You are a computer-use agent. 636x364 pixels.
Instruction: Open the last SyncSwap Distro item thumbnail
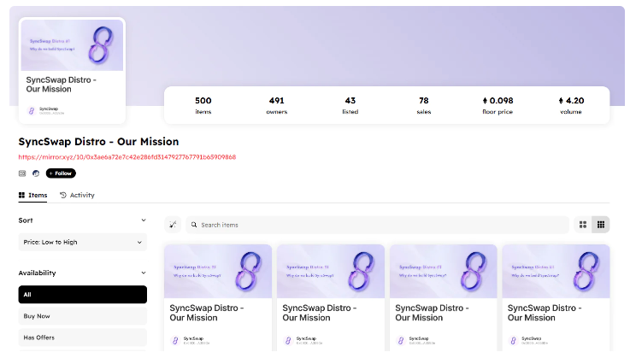[x=556, y=271]
